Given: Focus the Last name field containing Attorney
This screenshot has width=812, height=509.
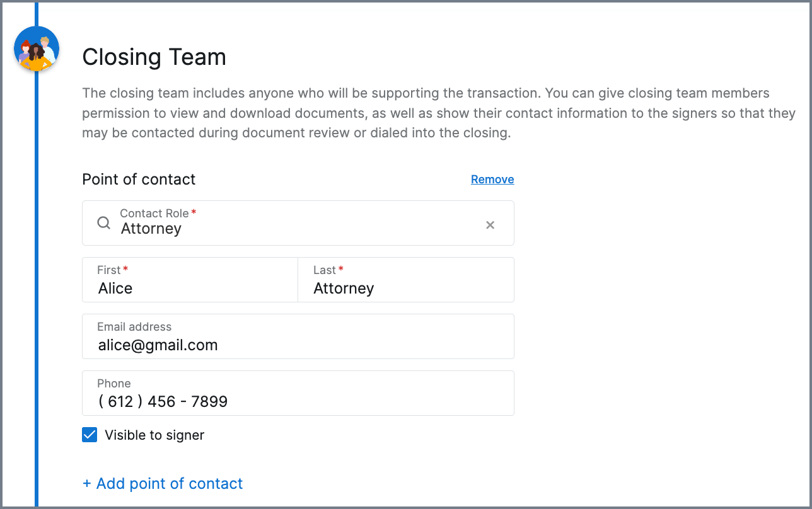Looking at the screenshot, I should (406, 280).
